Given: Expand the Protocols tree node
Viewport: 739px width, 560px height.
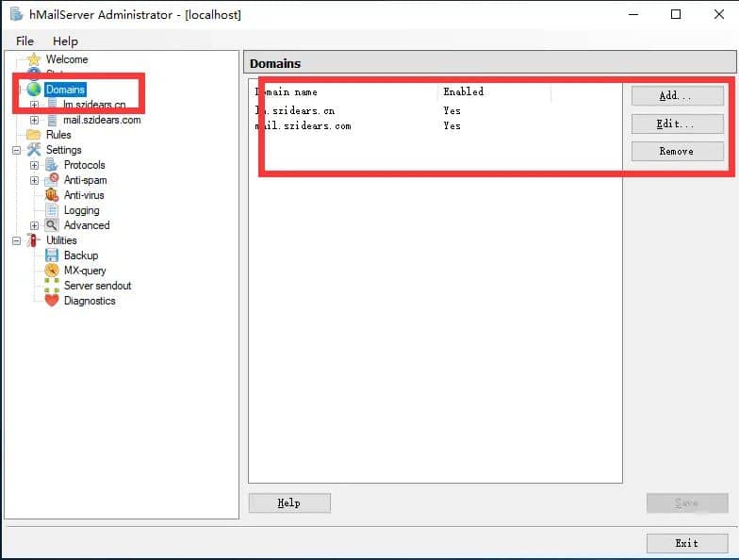Looking at the screenshot, I should [x=35, y=165].
